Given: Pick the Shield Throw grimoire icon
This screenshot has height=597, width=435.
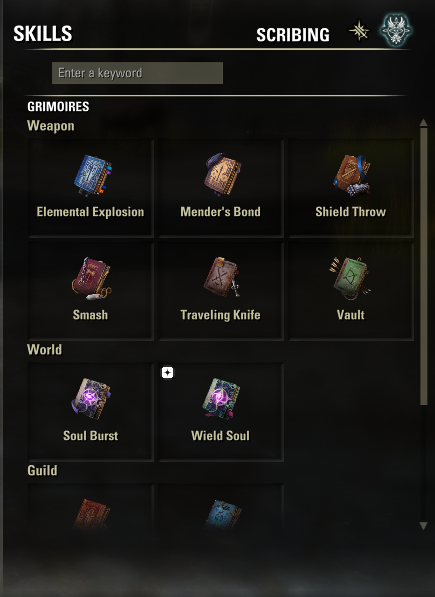Looking at the screenshot, I should 352,175.
